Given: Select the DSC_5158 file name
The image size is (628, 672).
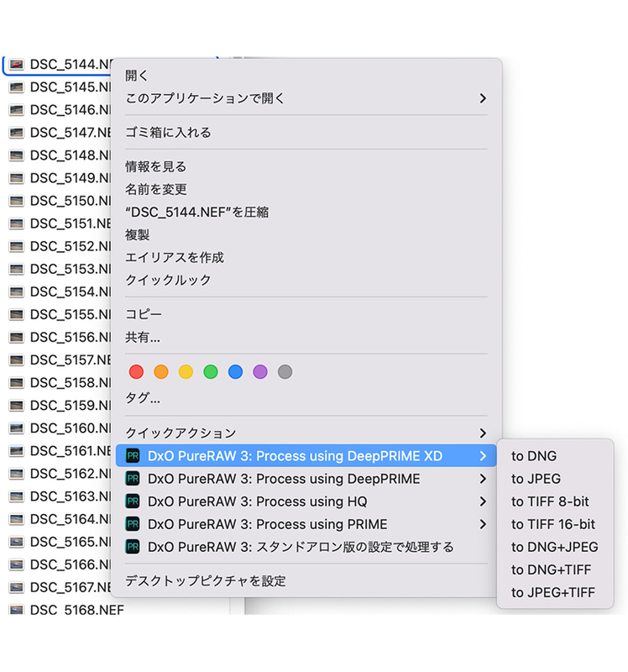Looking at the screenshot, I should (71, 383).
